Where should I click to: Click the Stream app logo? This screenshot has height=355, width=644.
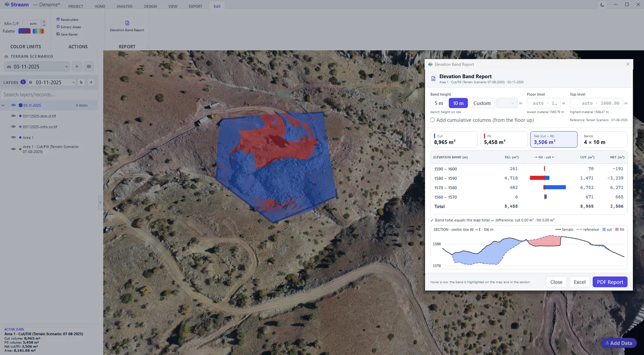click(7, 4)
